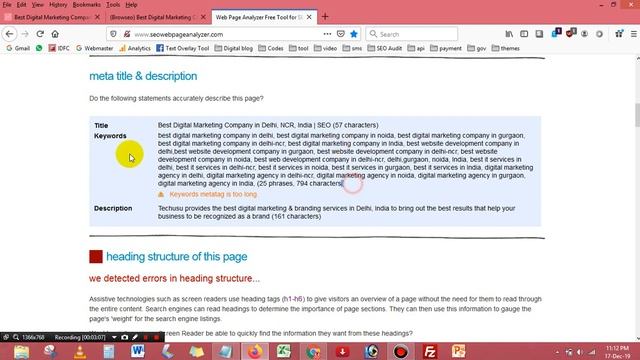Click the Search box in toolbar
This screenshot has width=640, height=360.
click(411, 34)
